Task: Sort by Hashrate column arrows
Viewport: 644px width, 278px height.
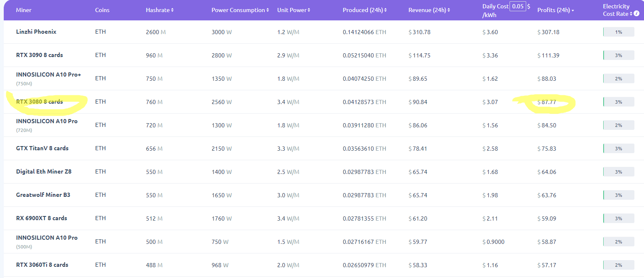Action: pos(172,10)
